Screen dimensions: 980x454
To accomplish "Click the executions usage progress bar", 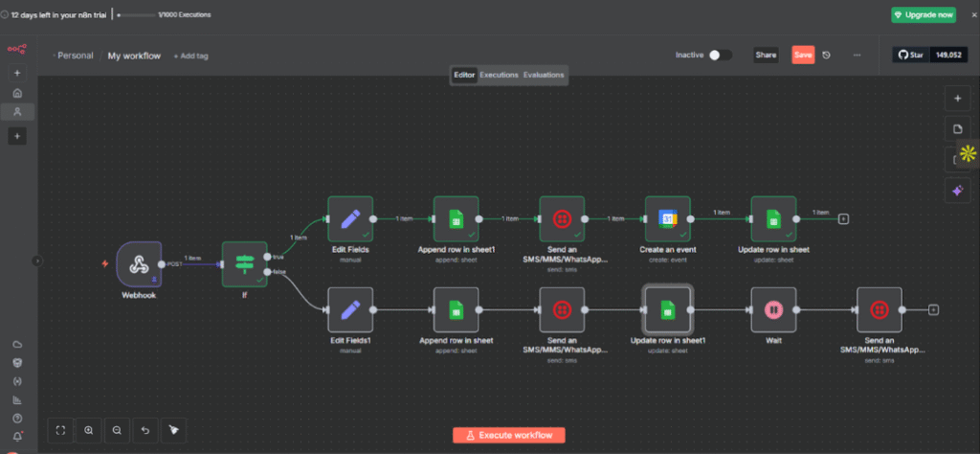I will click(x=135, y=15).
